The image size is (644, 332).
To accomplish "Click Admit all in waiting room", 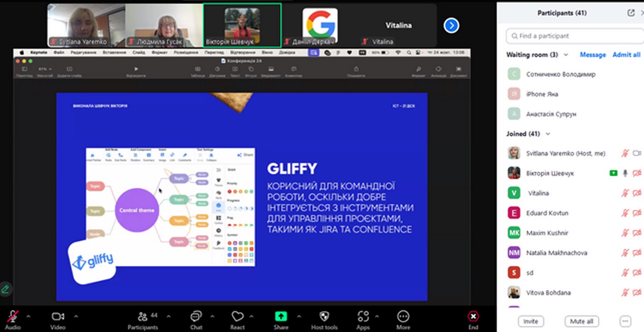I will coord(626,55).
